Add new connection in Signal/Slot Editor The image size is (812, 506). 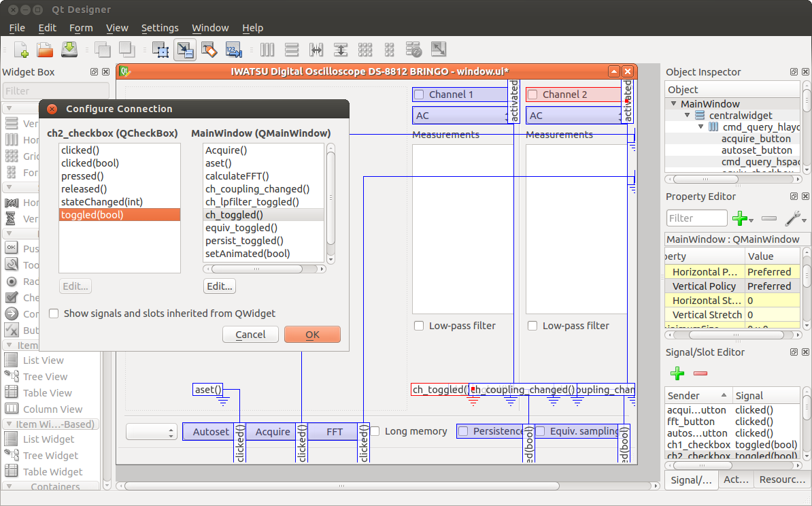pyautogui.click(x=677, y=373)
